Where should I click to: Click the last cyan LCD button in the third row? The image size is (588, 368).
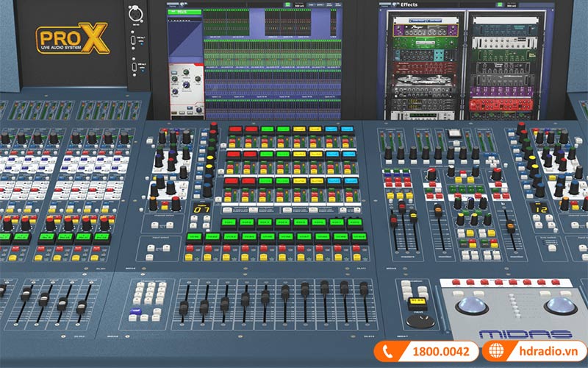pyautogui.click(x=351, y=181)
